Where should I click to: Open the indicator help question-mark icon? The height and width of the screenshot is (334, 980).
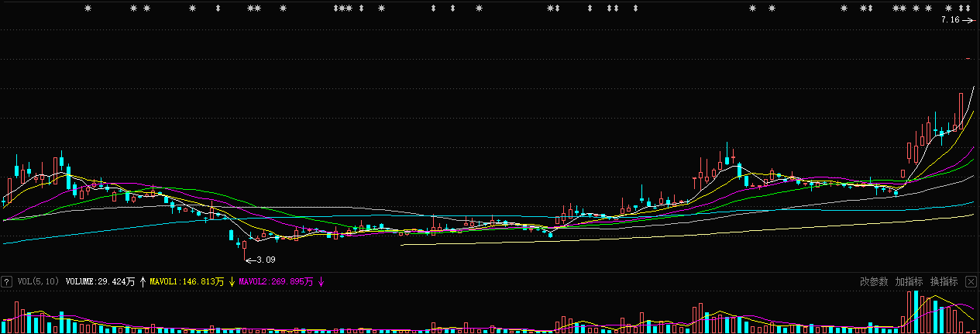click(7, 282)
